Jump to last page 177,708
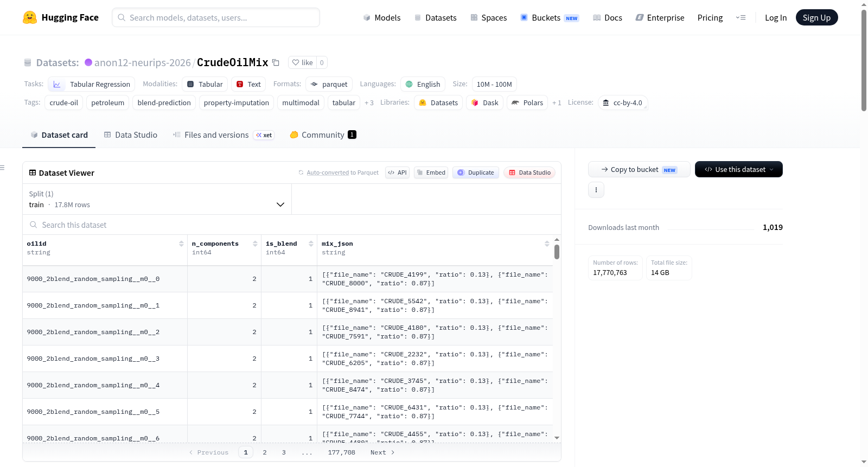The image size is (868, 467). pyautogui.click(x=342, y=452)
